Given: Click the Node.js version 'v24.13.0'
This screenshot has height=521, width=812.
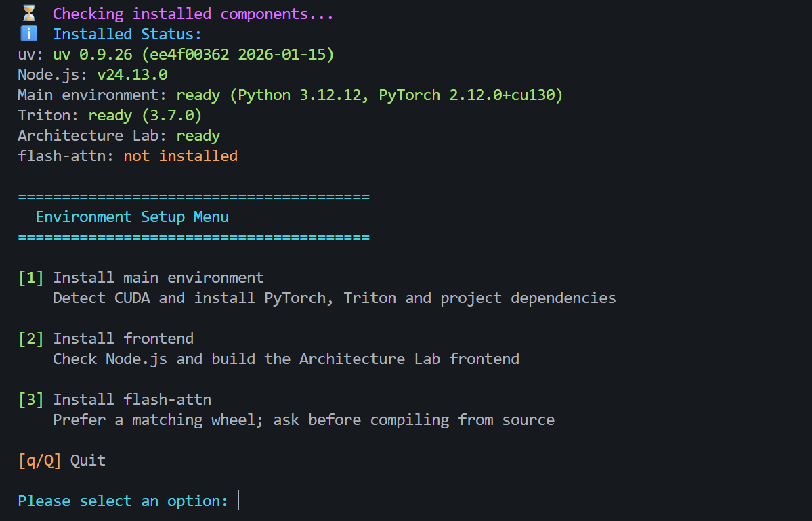Looking at the screenshot, I should [x=132, y=75].
